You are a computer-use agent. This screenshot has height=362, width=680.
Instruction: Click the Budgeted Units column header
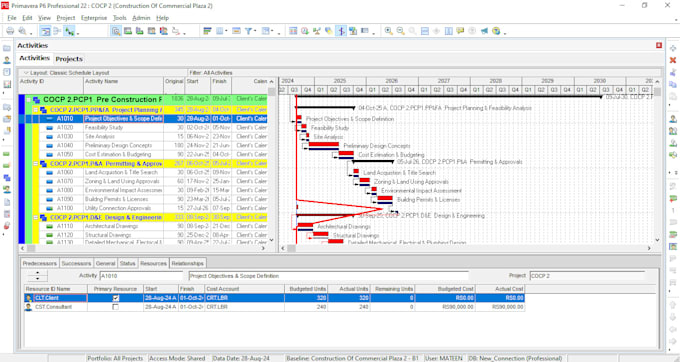[306, 289]
